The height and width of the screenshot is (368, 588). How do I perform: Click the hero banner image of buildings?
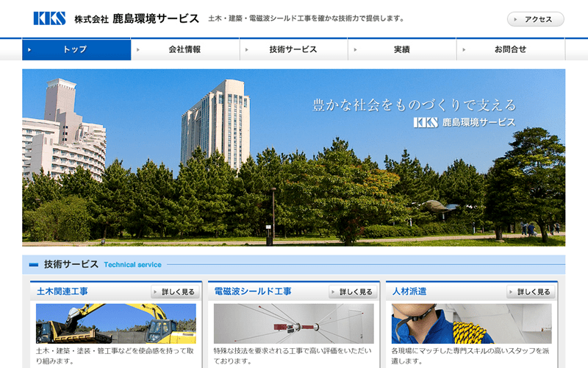point(293,158)
